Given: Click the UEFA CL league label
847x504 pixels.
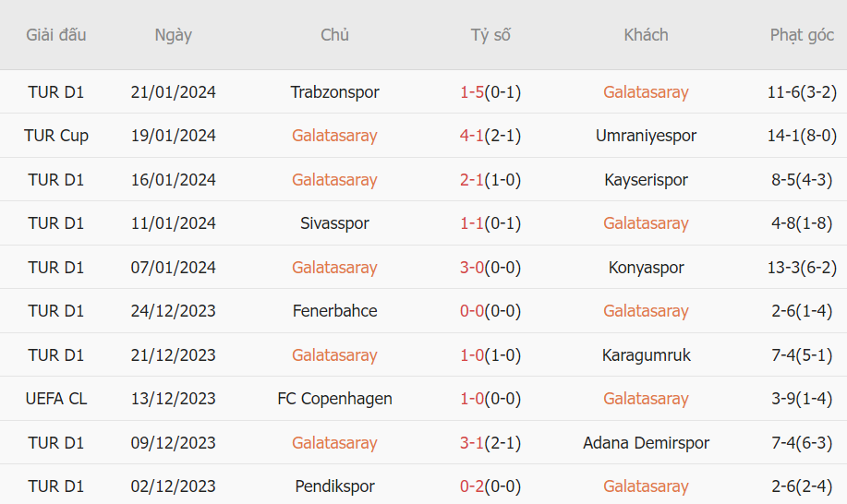Looking at the screenshot, I should (x=56, y=399).
